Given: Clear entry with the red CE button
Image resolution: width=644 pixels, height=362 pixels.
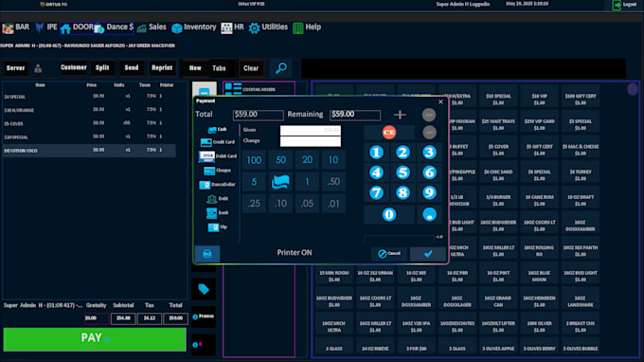Looking at the screenshot, I should click(389, 133).
